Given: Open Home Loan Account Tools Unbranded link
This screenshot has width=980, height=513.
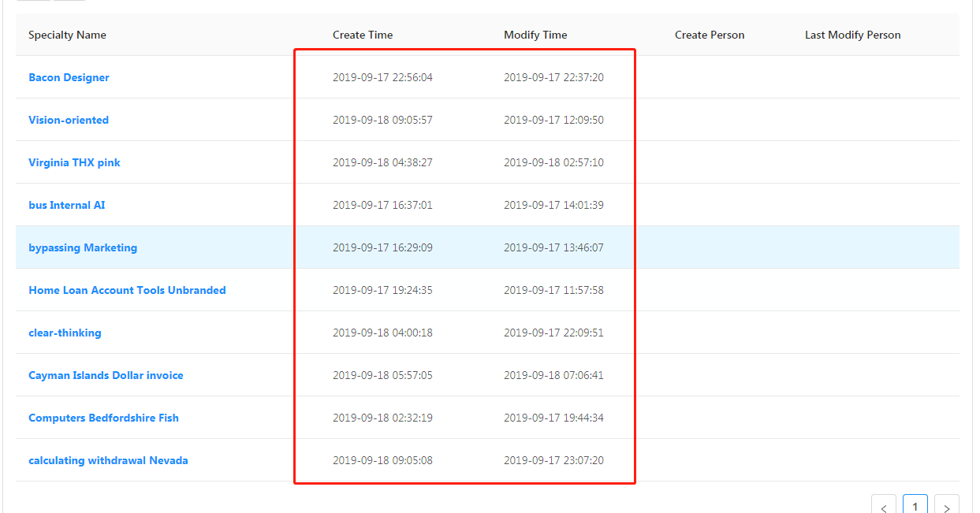Looking at the screenshot, I should (x=127, y=290).
